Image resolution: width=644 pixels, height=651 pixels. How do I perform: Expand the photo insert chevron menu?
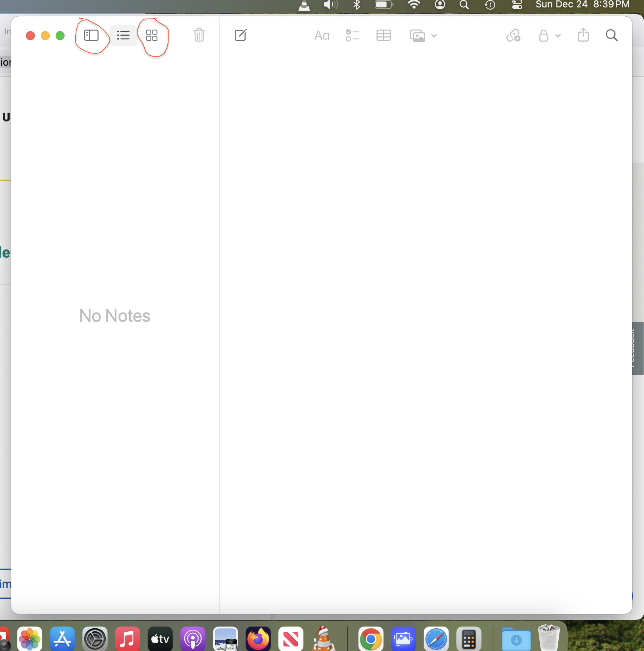434,36
